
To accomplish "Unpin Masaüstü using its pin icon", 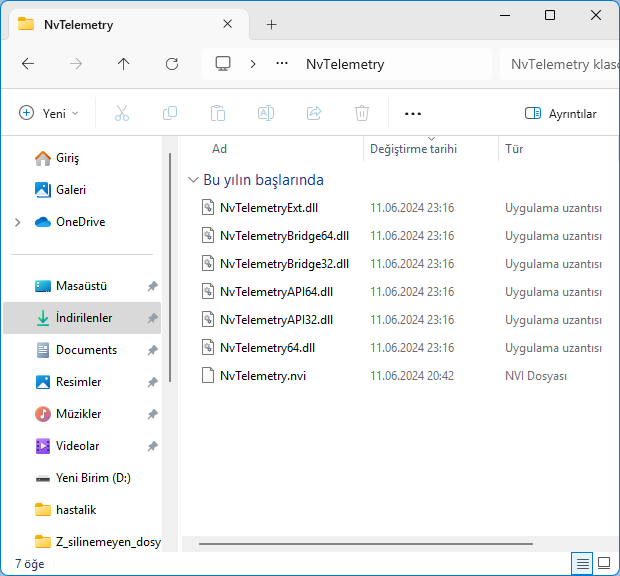I will coord(153,286).
